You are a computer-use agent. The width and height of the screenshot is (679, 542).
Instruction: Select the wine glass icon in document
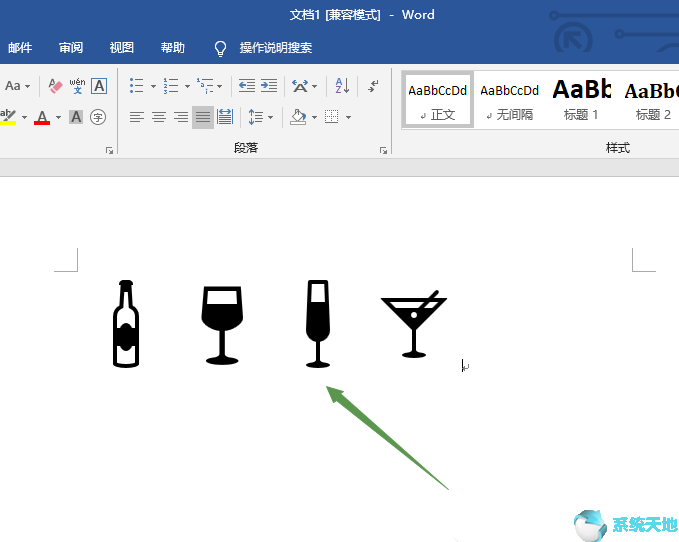click(222, 325)
